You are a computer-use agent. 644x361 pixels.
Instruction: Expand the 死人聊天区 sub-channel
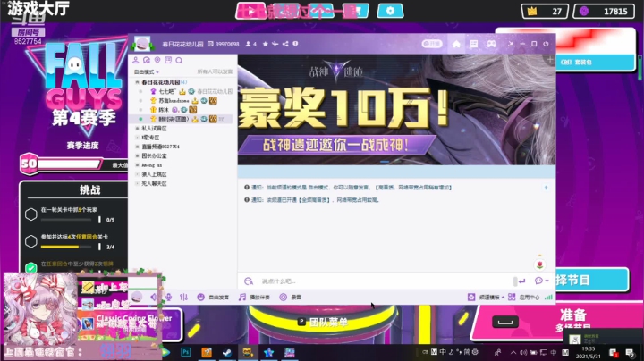(137, 183)
